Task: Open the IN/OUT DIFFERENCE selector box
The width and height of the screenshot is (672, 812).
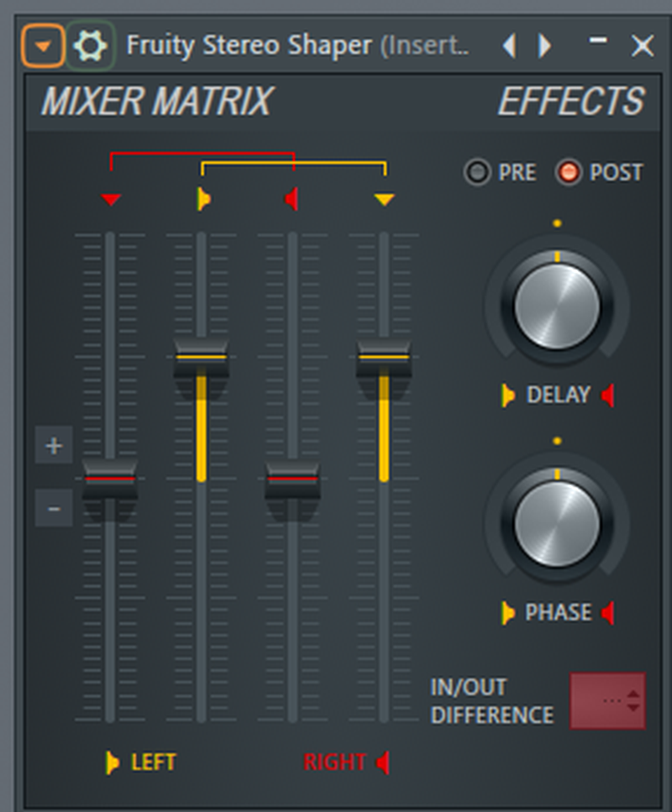Action: [608, 700]
